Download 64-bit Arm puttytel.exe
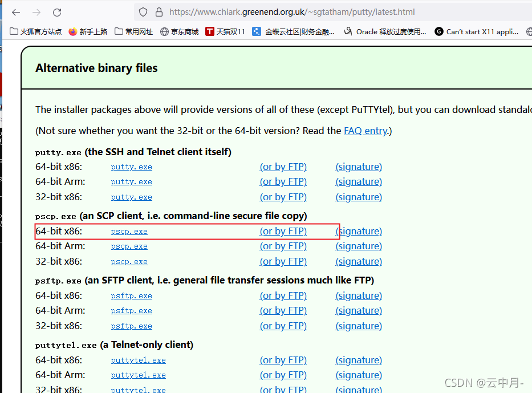The height and width of the screenshot is (393, 532). [x=138, y=375]
